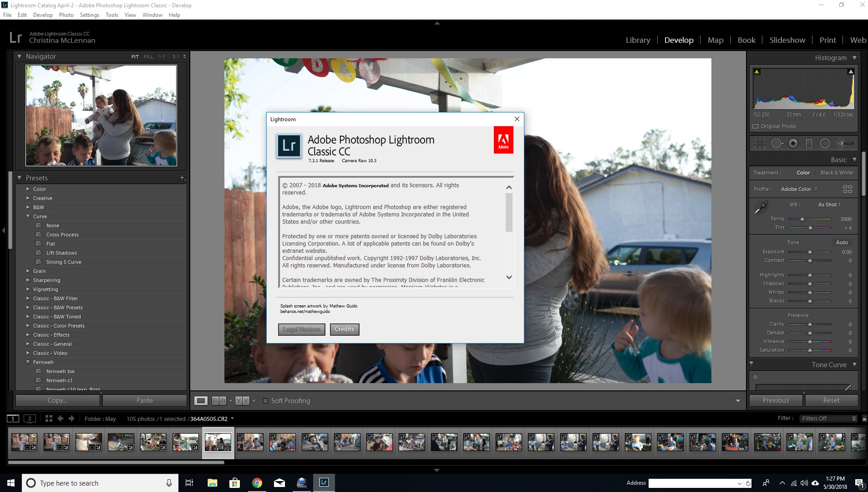The image size is (868, 492).
Task: Open the Settings menu
Action: pos(89,15)
